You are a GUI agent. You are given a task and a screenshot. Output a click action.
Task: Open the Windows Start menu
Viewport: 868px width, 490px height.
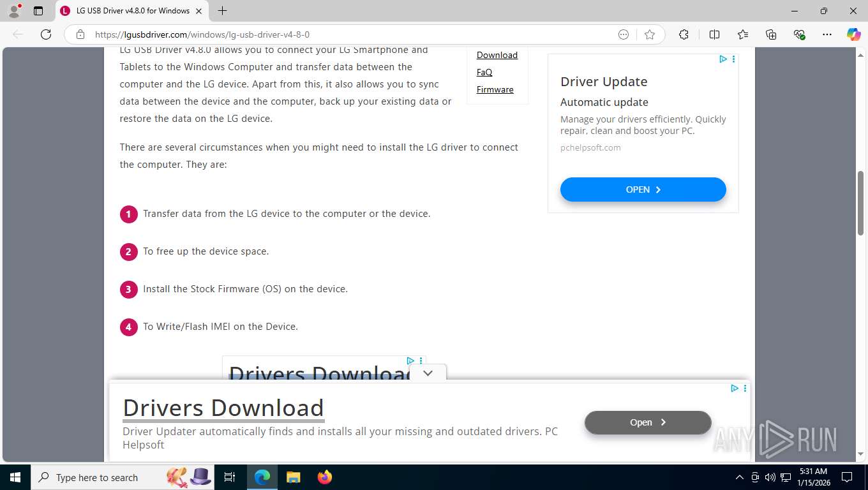click(15, 477)
